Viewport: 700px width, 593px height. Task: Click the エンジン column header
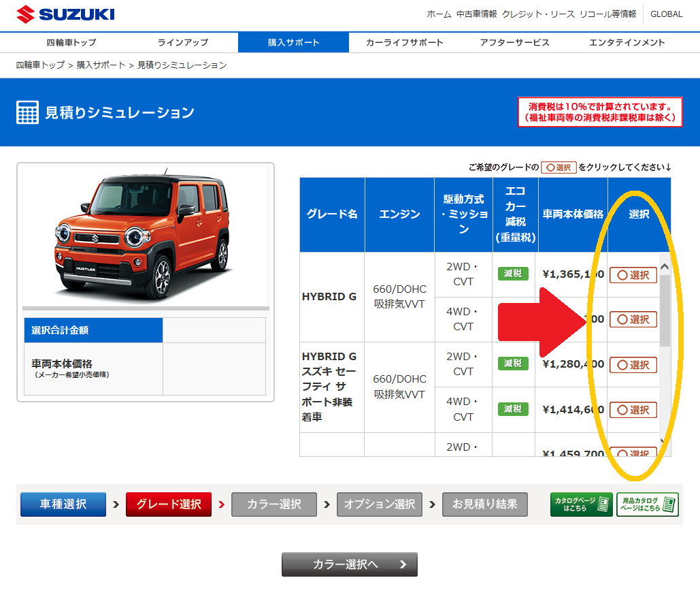[x=399, y=214]
